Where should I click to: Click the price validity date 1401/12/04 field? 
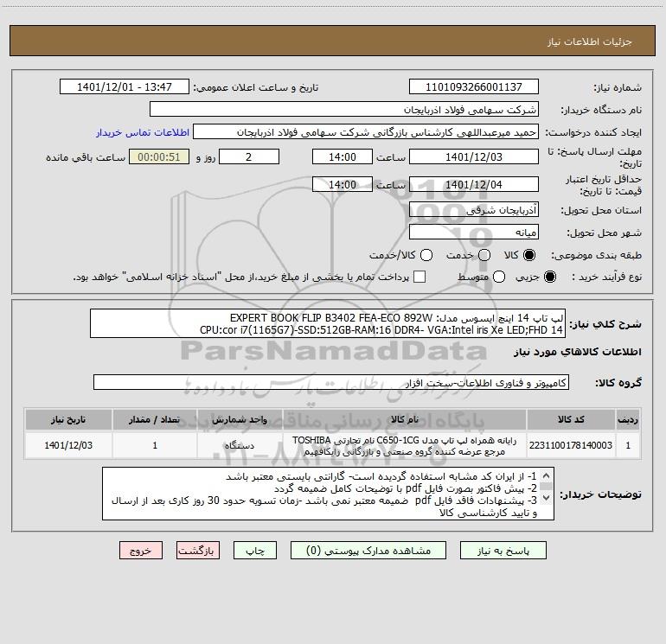pos(474,184)
